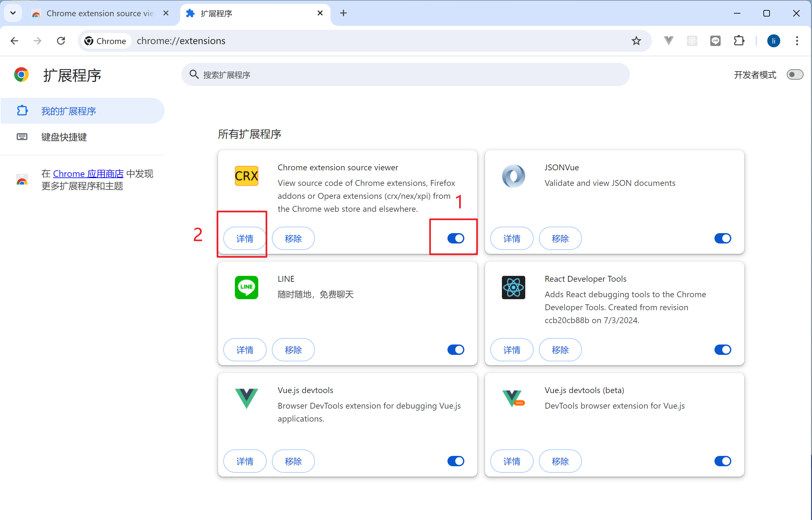Click the Vue.js devtools beta icon
Screen dimensions: 812x520
tap(513, 399)
